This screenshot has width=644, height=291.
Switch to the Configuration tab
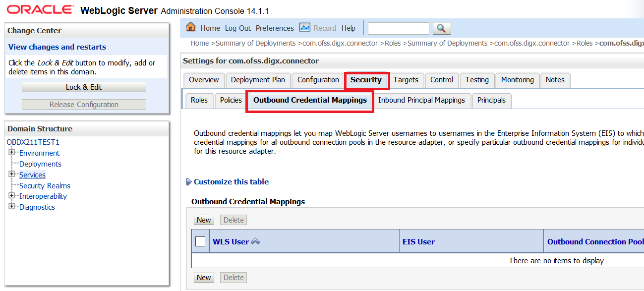click(318, 80)
